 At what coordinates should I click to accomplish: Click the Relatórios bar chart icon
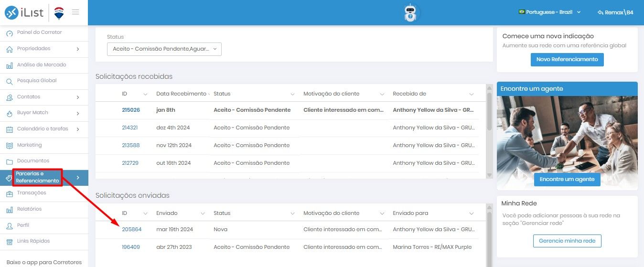tap(10, 210)
